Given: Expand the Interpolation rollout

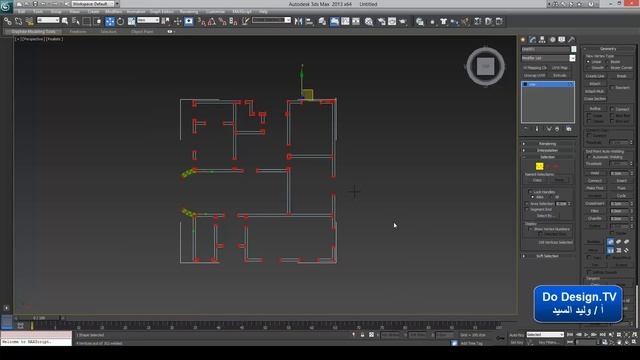Looking at the screenshot, I should pyautogui.click(x=548, y=150).
